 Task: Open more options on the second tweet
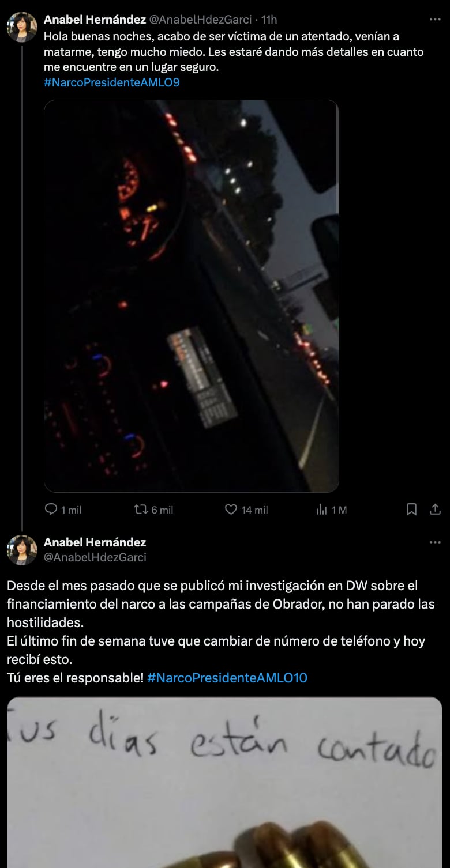tap(436, 542)
